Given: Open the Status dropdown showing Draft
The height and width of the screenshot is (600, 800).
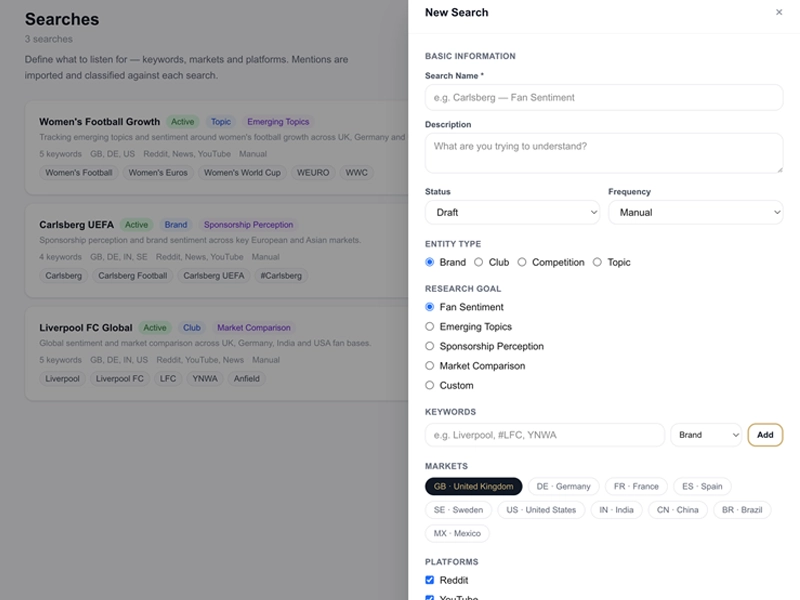Looking at the screenshot, I should click(512, 212).
